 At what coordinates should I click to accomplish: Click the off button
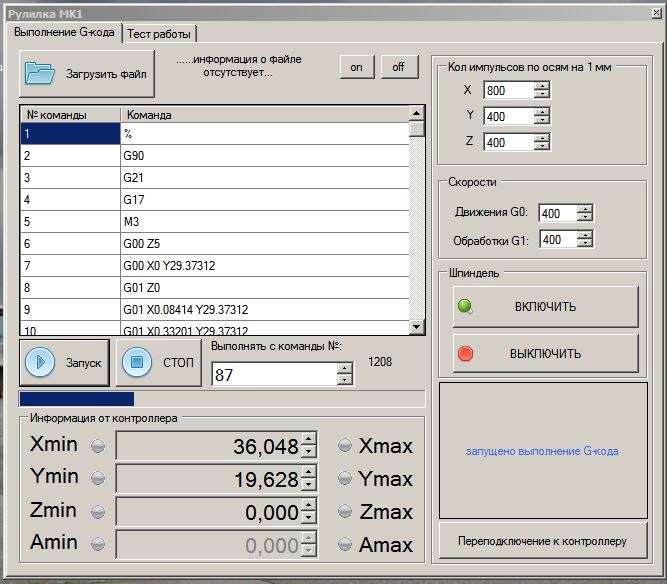pos(399,67)
